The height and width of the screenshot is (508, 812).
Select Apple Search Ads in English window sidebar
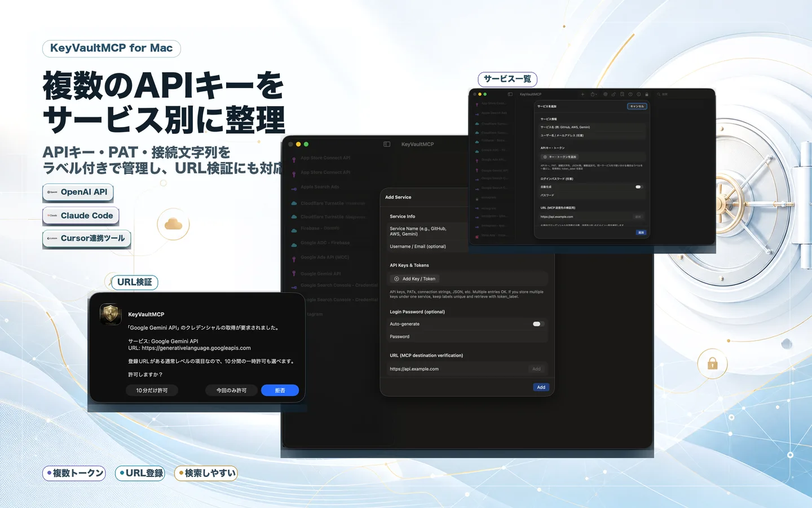coord(320,187)
